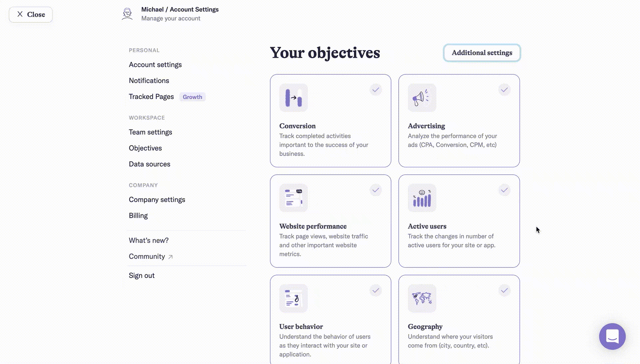
Task: Open the What's new? link
Action: (149, 240)
